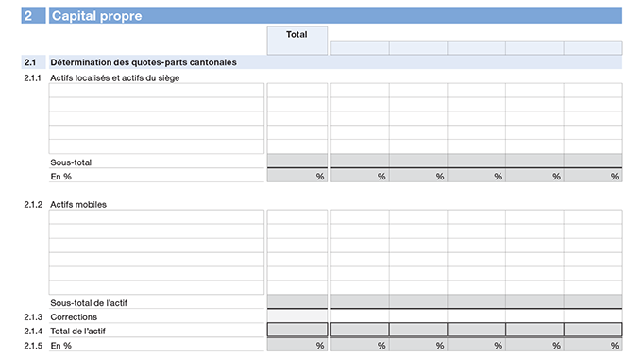Click the first description field under Actifs localisés
The image size is (644, 358).
(x=157, y=91)
